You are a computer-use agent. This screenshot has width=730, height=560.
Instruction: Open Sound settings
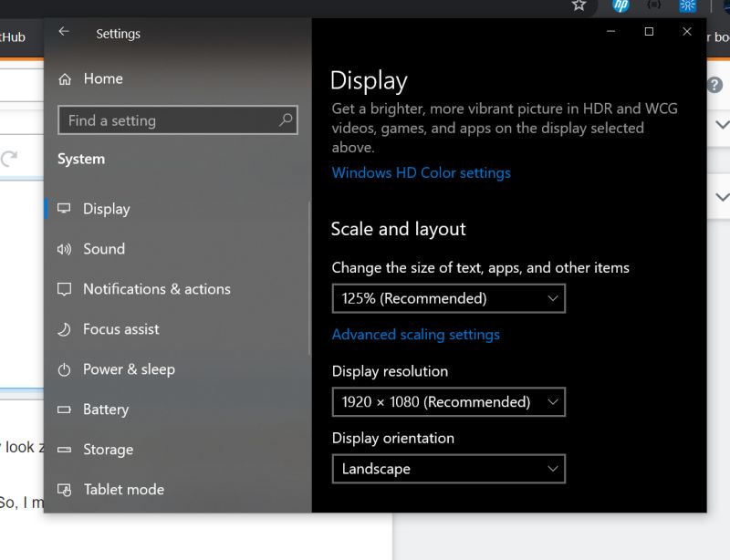(178, 249)
